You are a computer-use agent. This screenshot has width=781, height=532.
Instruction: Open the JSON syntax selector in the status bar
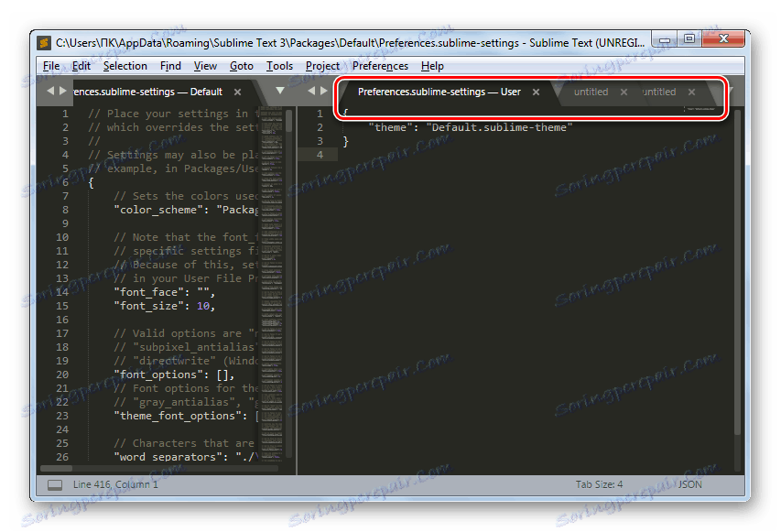coord(689,483)
